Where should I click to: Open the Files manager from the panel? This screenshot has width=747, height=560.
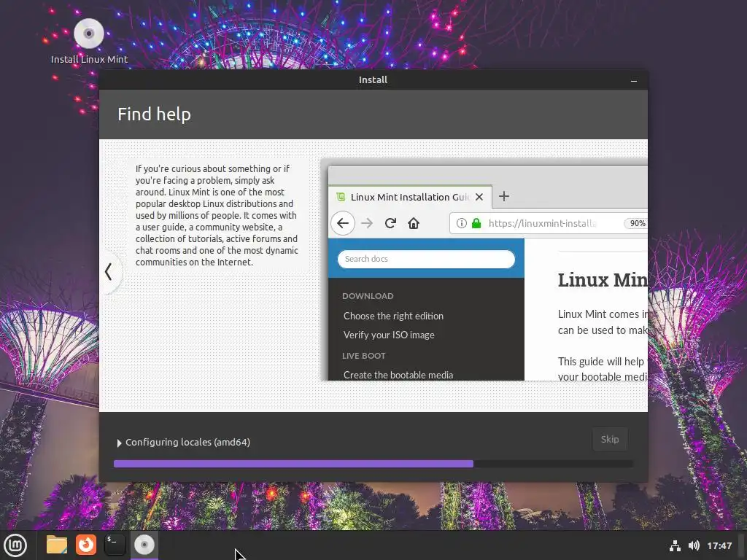tap(57, 545)
